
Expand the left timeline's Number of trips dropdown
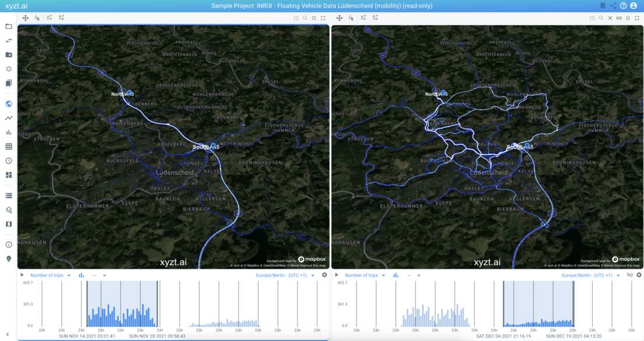[x=69, y=275]
